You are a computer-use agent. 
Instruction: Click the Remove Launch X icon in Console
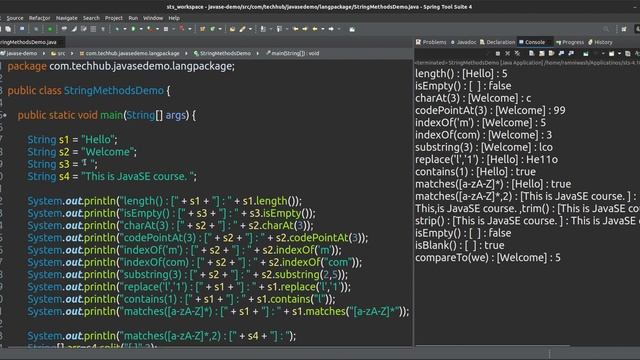[507, 53]
